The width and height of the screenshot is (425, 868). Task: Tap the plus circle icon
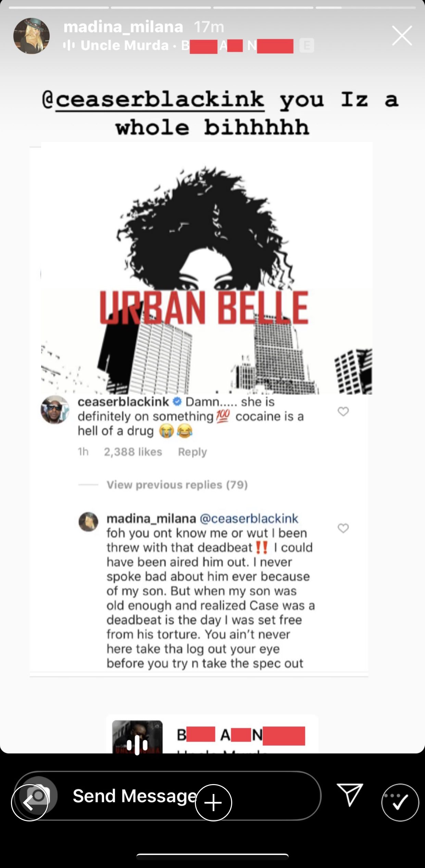tap(213, 803)
